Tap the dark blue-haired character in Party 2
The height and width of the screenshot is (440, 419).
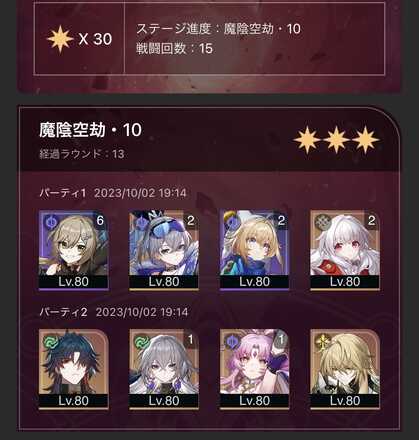(74, 369)
